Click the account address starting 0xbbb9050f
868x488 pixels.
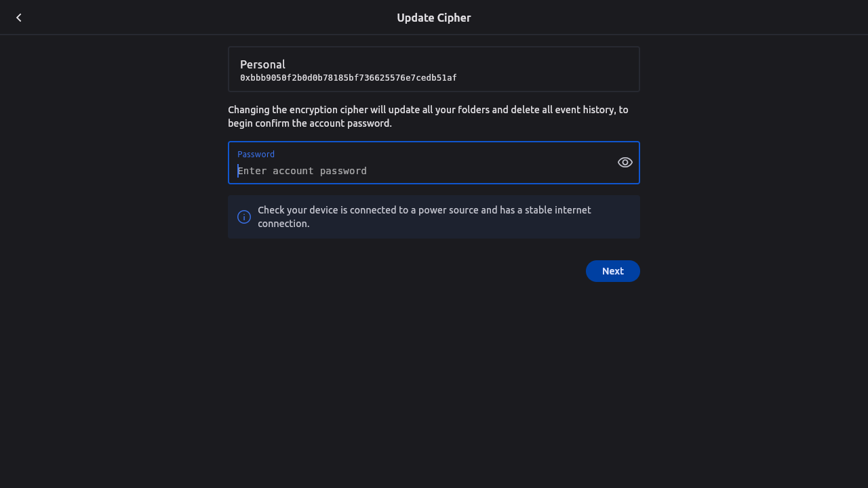(x=348, y=78)
